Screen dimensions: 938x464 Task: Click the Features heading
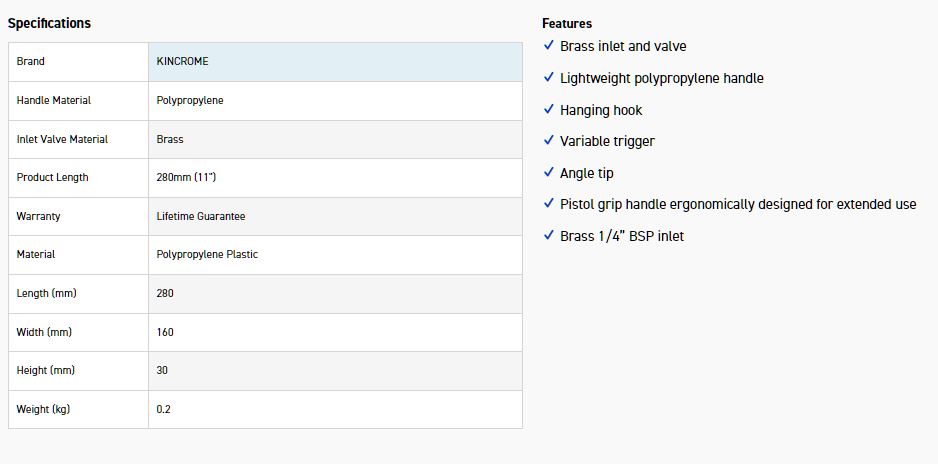click(567, 23)
